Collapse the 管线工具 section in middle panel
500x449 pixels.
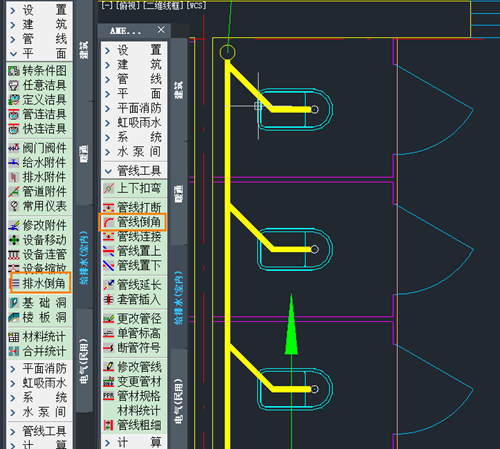click(x=134, y=171)
